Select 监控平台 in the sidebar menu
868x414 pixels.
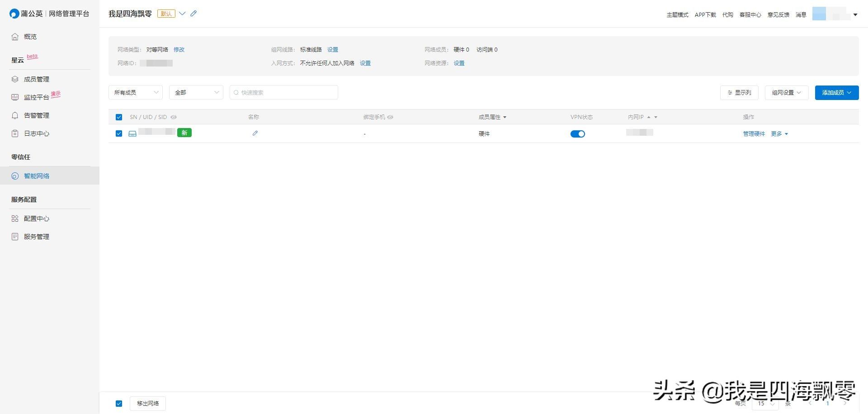click(x=36, y=97)
